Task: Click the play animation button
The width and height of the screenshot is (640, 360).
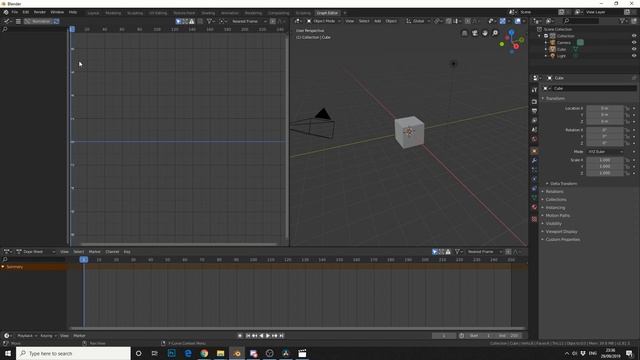Action: pyautogui.click(x=268, y=336)
